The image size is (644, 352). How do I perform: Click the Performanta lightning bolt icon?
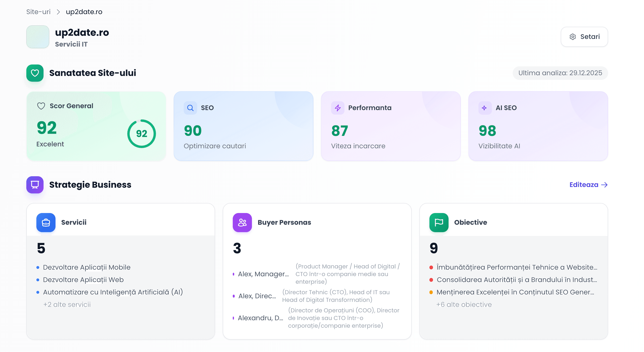point(338,108)
